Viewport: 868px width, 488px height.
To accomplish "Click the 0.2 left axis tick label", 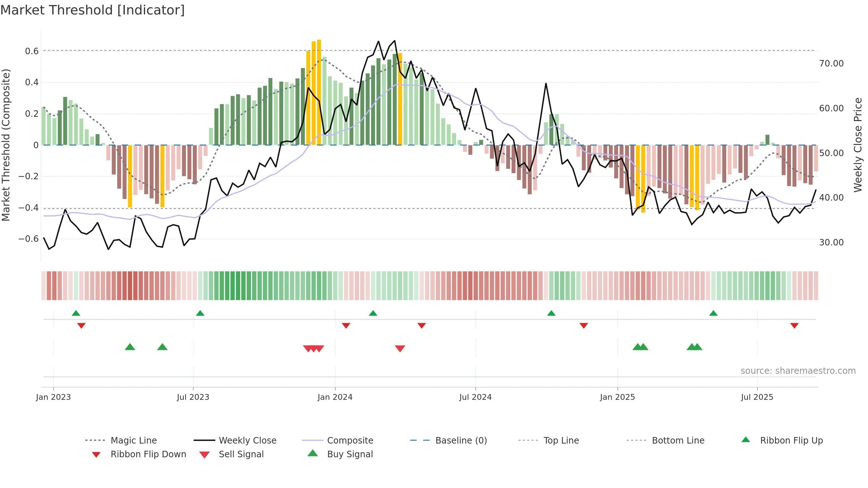I will coord(32,114).
